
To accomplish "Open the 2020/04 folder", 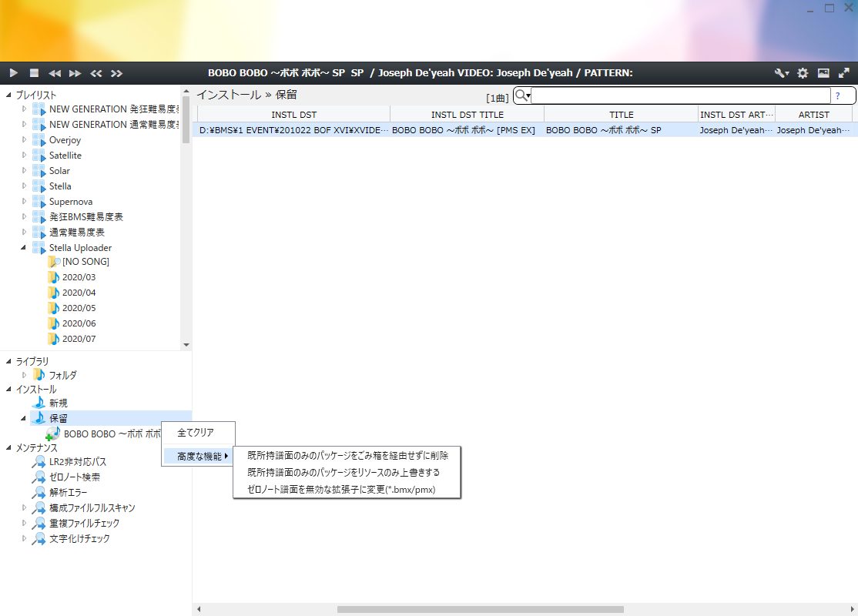I will [x=79, y=293].
